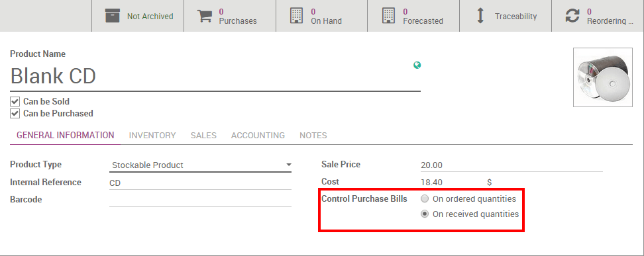Viewport: 644px width, 256px height.
Task: Click the Blank CD product image thumbnail
Action: [602, 77]
